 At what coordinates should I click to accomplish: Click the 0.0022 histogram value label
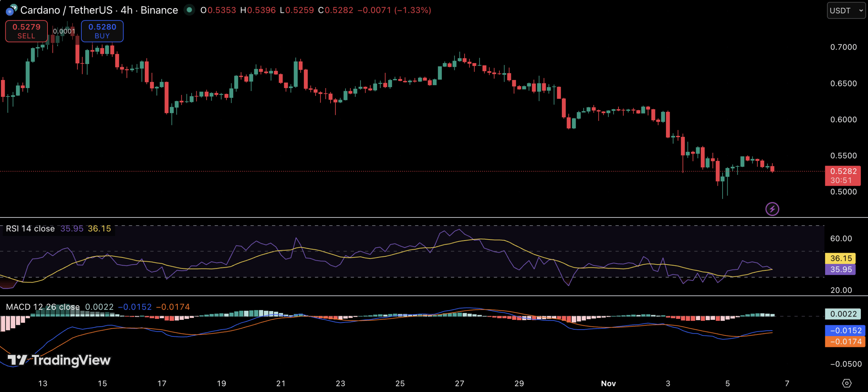coord(843,314)
